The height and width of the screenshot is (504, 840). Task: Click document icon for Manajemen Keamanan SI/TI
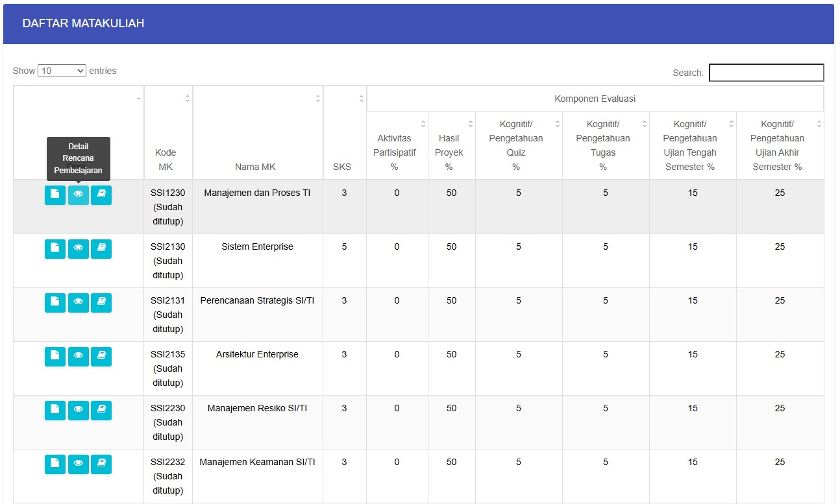tap(55, 464)
